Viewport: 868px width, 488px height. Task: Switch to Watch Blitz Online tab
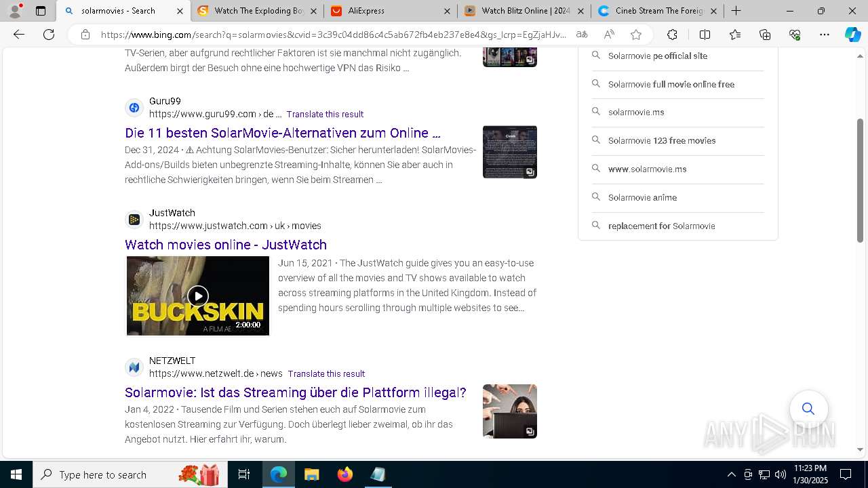click(x=524, y=10)
